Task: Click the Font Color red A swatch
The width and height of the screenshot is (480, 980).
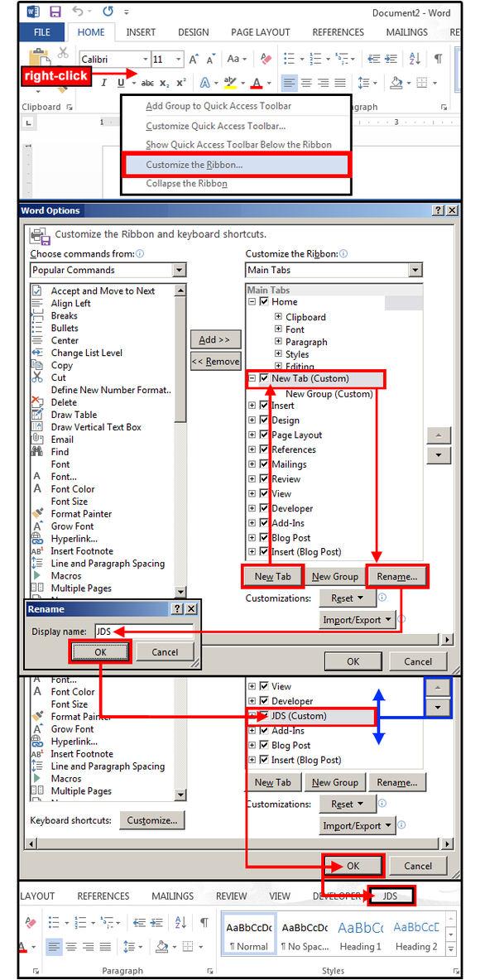Action: (257, 83)
